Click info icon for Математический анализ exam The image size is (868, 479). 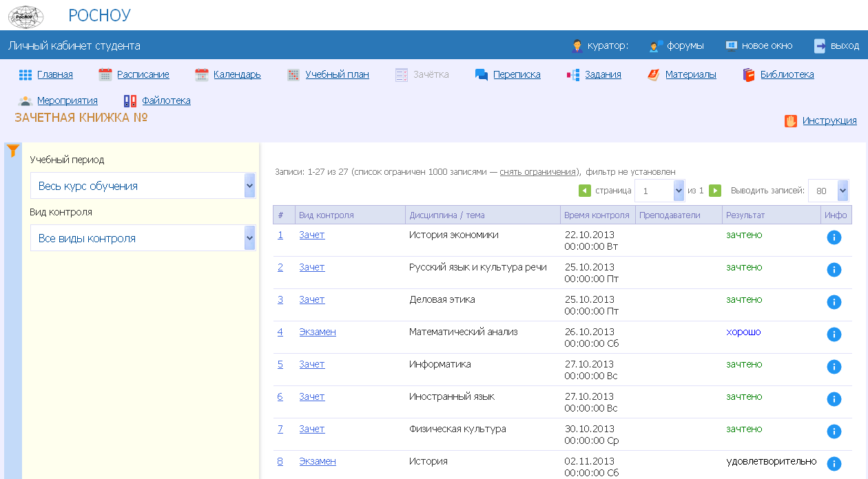(x=834, y=334)
